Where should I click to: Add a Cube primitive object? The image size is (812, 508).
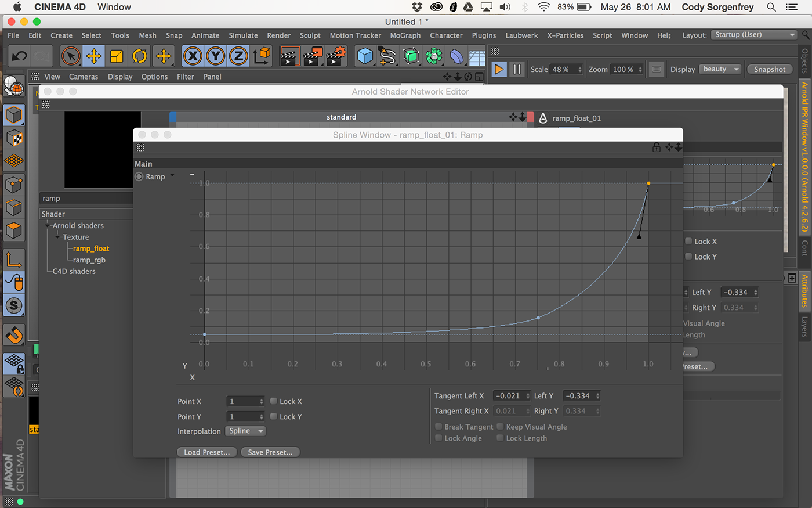tap(365, 56)
